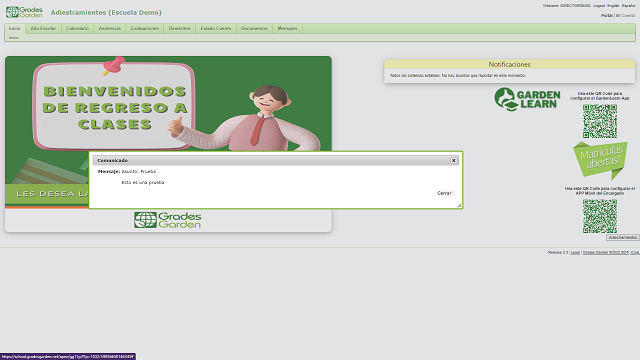
Task: Open the Portal link
Action: tap(607, 16)
